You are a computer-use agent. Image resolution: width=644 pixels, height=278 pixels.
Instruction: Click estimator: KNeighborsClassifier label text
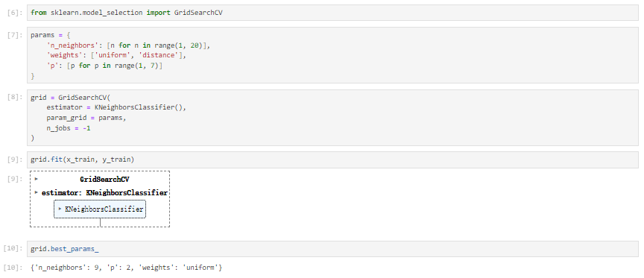[x=104, y=192]
